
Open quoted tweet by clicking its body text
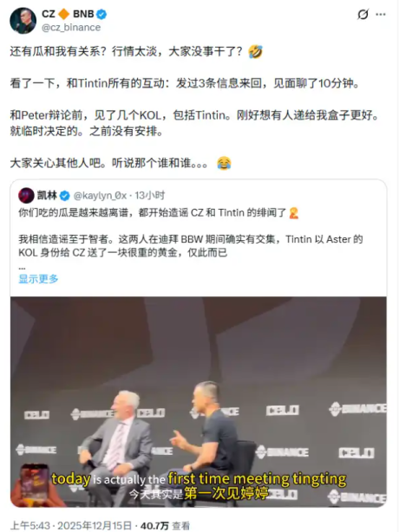191,246
